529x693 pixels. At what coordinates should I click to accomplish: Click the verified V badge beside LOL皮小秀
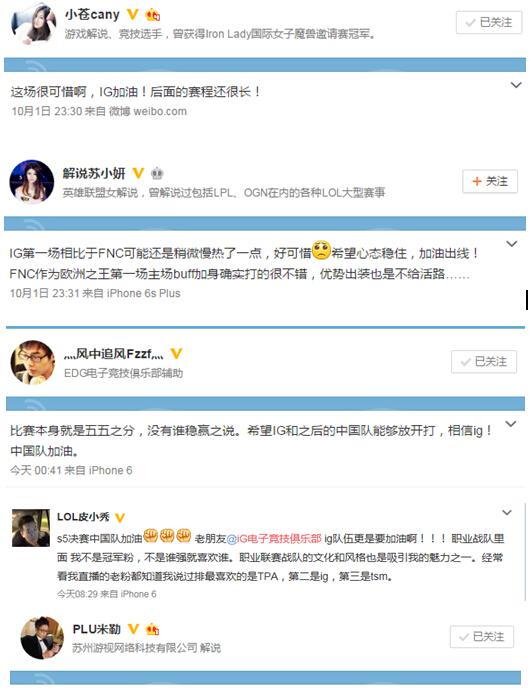pyautogui.click(x=120, y=517)
